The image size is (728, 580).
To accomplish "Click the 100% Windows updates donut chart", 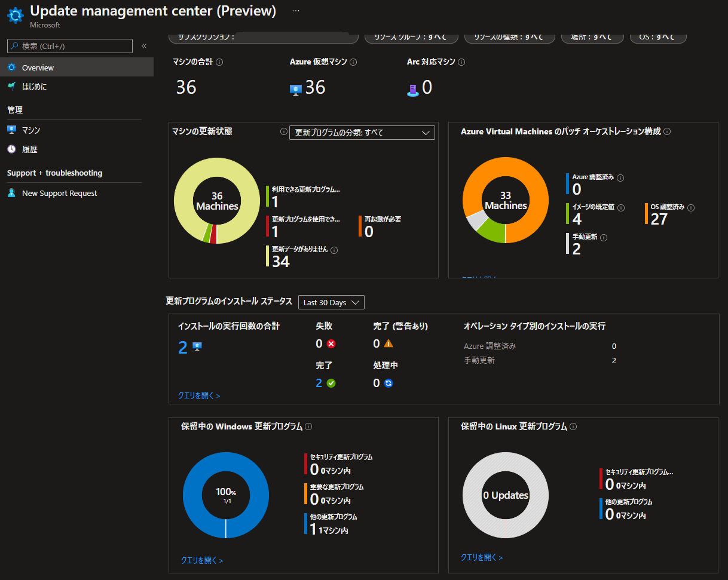I will (225, 495).
